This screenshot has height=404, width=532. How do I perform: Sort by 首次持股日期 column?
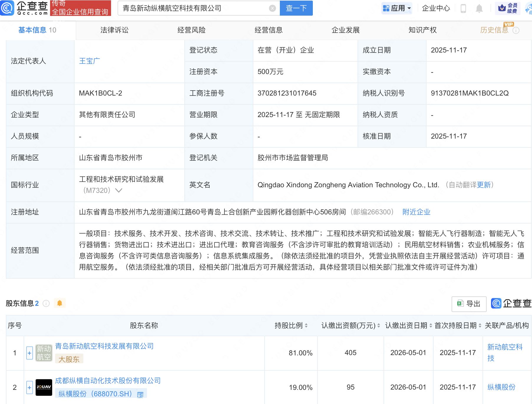[480, 326]
